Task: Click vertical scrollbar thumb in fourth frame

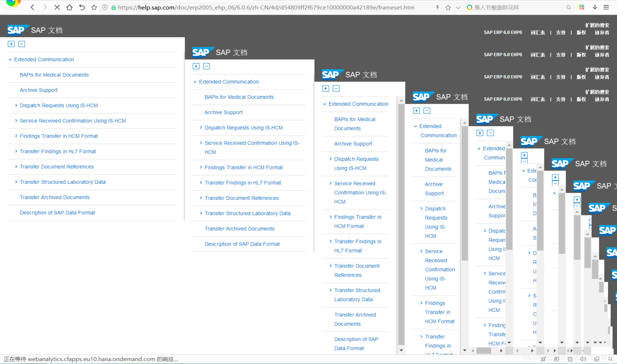Action: click(465, 194)
